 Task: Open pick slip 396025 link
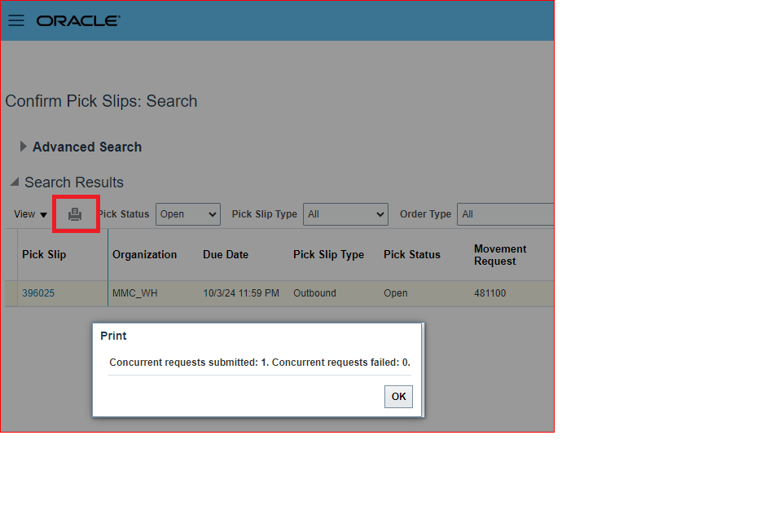pos(38,293)
